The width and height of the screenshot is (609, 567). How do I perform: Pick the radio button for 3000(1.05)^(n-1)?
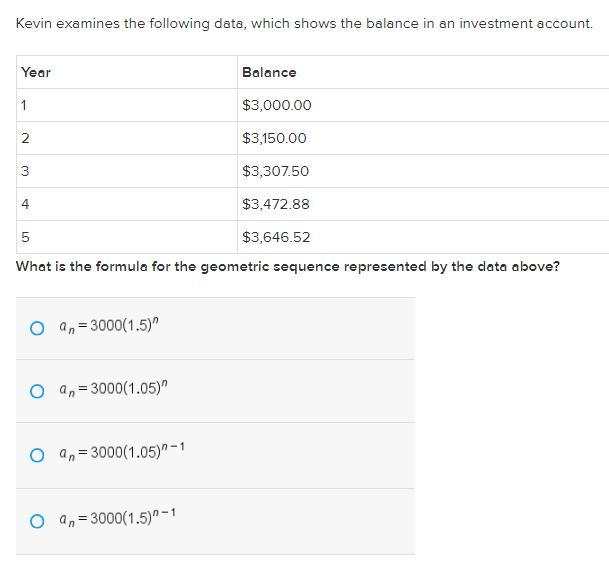(37, 455)
